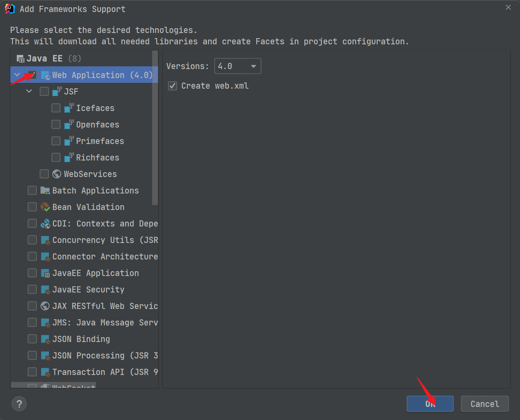Click the CDI Contexts icon
The image size is (520, 420).
pyautogui.click(x=45, y=223)
